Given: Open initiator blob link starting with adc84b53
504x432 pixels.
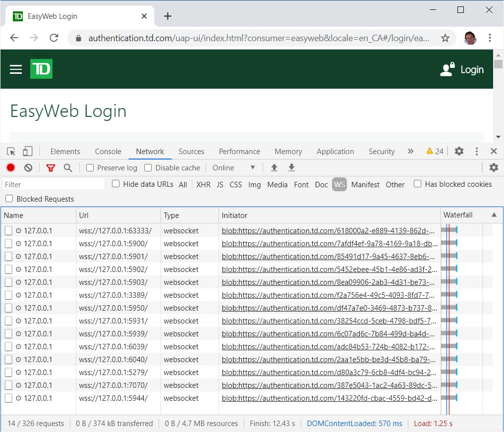Looking at the screenshot, I should (x=328, y=346).
